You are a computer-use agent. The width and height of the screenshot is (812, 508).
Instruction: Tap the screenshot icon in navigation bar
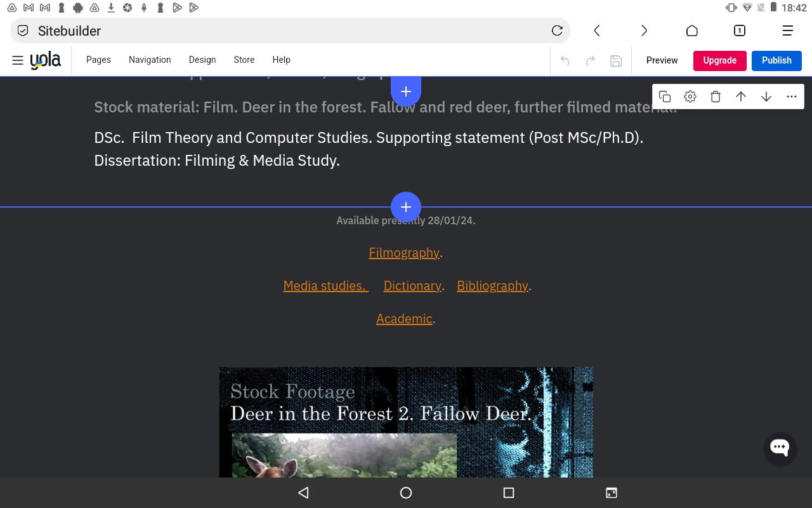(x=612, y=493)
